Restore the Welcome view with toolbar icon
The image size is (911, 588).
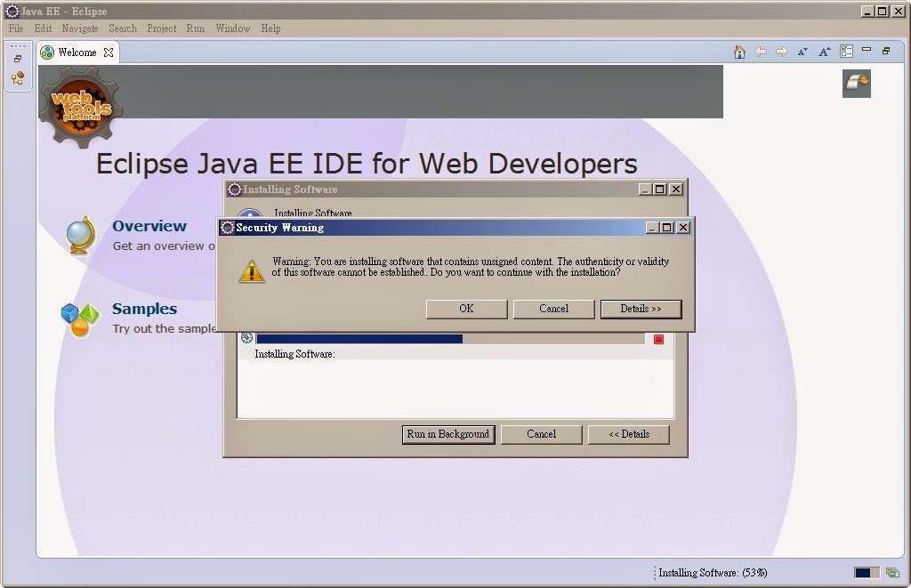[886, 51]
